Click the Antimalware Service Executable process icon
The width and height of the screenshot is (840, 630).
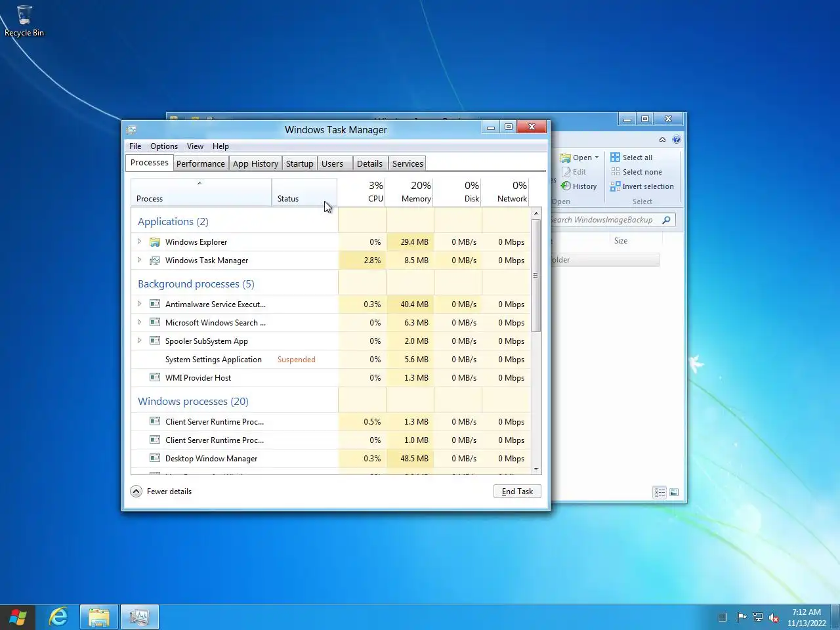click(155, 304)
